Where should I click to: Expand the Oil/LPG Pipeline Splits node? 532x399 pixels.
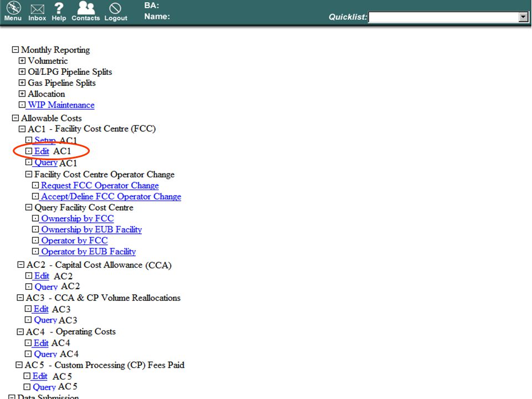[x=22, y=71]
